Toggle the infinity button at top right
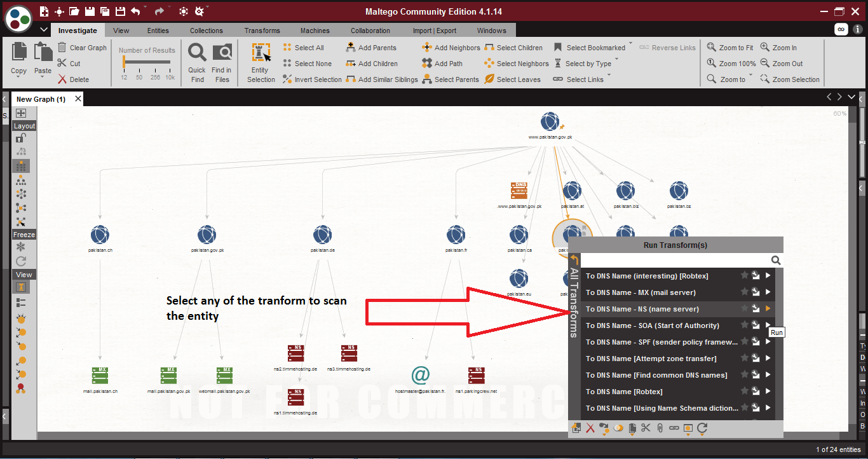Screen dimensions: 868x459 [x=841, y=29]
